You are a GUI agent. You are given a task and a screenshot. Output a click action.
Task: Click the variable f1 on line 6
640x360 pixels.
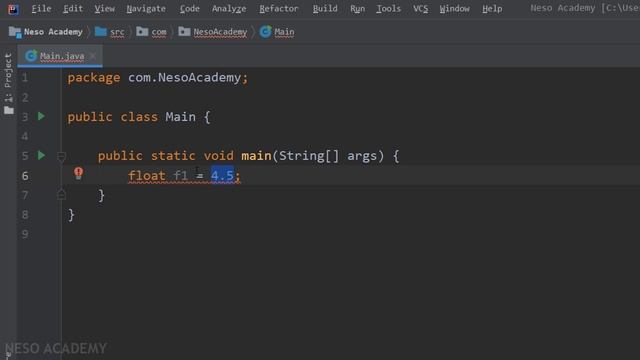(181, 176)
